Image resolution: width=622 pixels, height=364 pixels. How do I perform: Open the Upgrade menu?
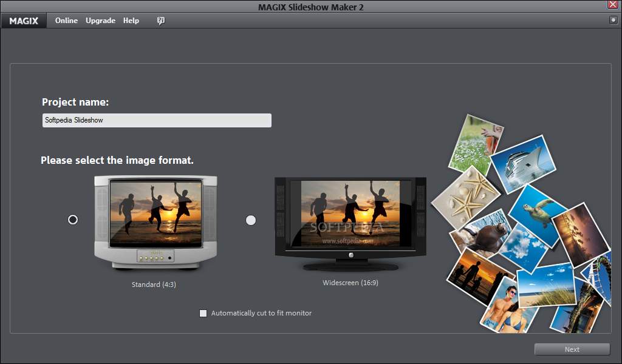click(100, 21)
